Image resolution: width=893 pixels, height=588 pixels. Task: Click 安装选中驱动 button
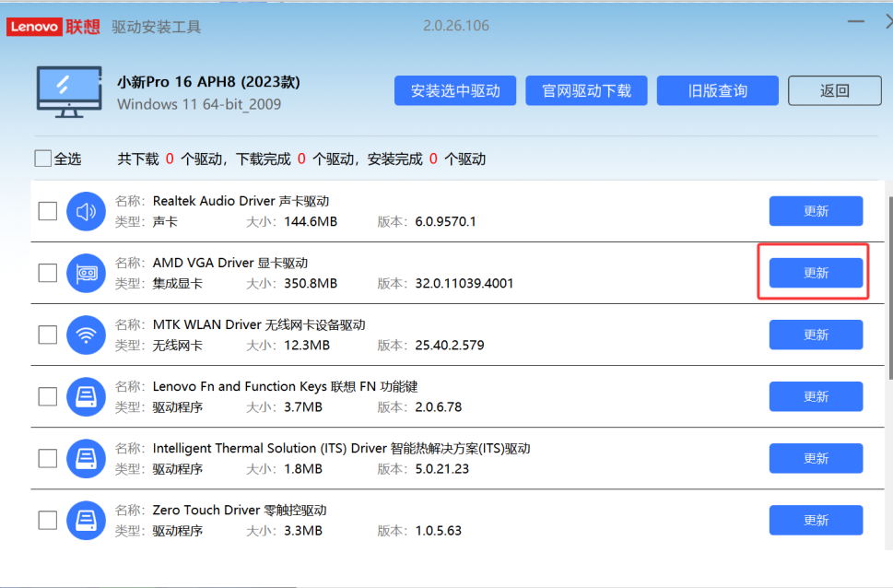coord(455,90)
